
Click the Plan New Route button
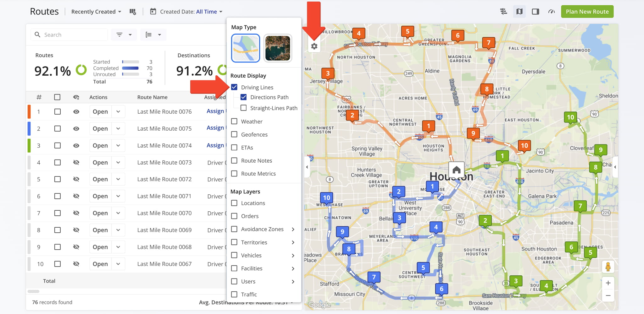pos(587,12)
